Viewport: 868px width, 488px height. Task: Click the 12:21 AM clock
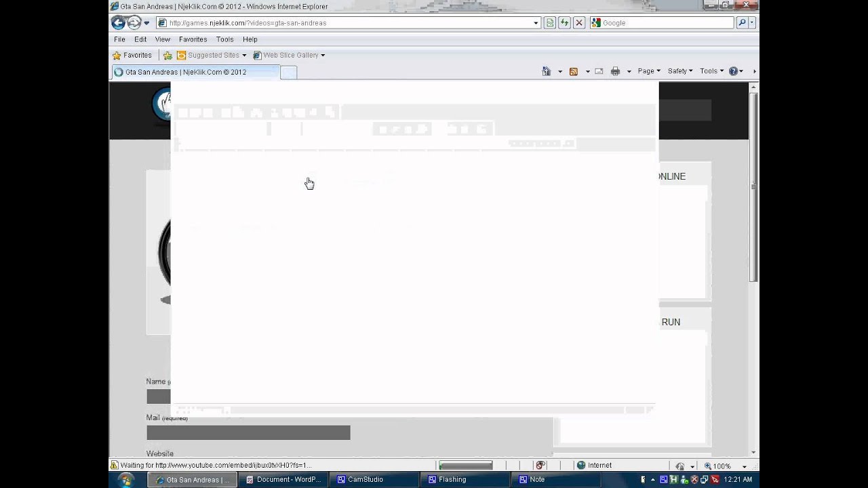click(738, 480)
